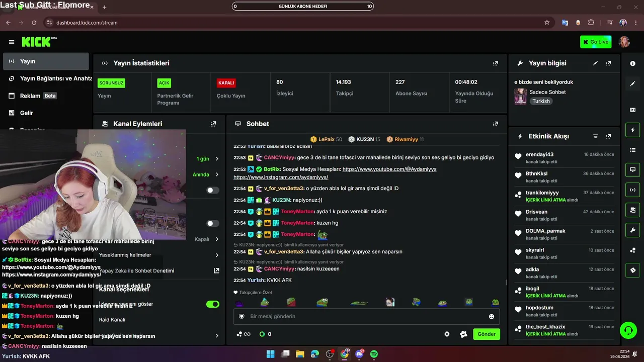The width and height of the screenshot is (644, 362).
Task: Open the filter icon in Etkinlik Akışı
Action: coord(595,136)
